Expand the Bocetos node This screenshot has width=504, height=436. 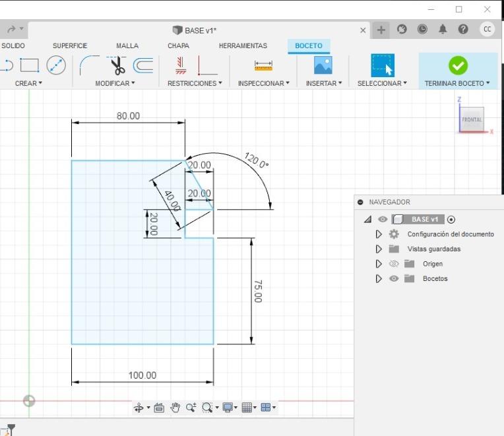[379, 278]
